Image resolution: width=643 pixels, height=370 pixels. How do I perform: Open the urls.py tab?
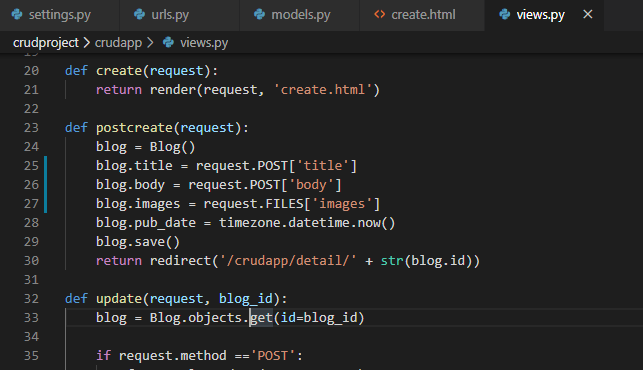click(x=180, y=15)
